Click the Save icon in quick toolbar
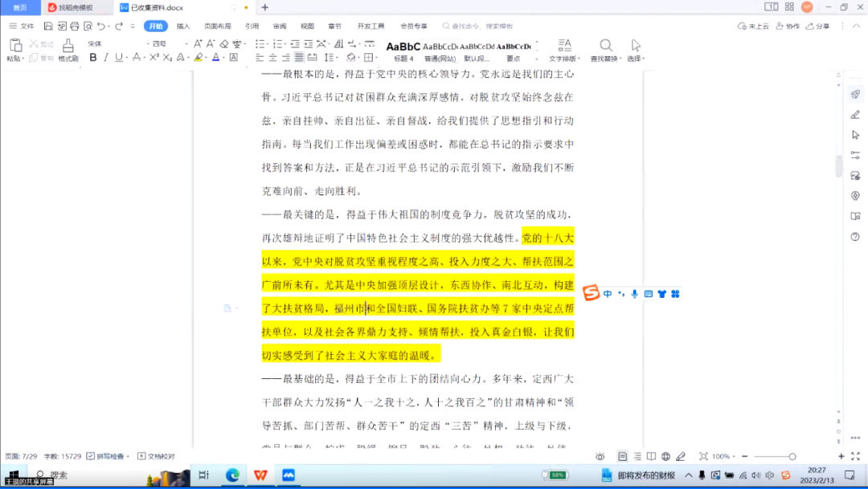868x489 pixels. (x=48, y=26)
